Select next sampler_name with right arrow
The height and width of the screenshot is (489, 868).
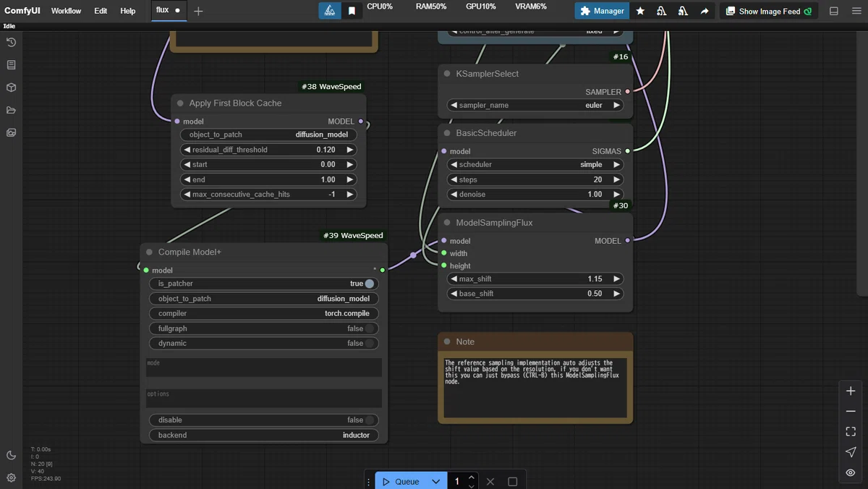point(616,105)
